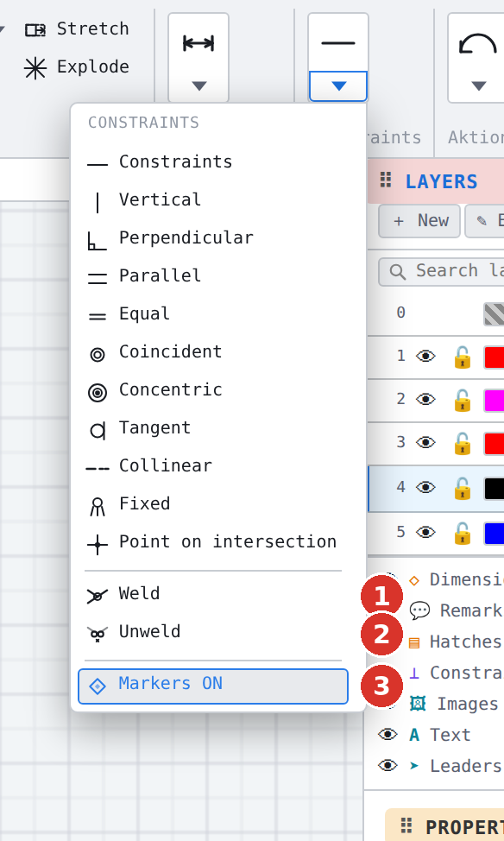Unlock toggle for layer 3
504x841 pixels.
pos(463,443)
